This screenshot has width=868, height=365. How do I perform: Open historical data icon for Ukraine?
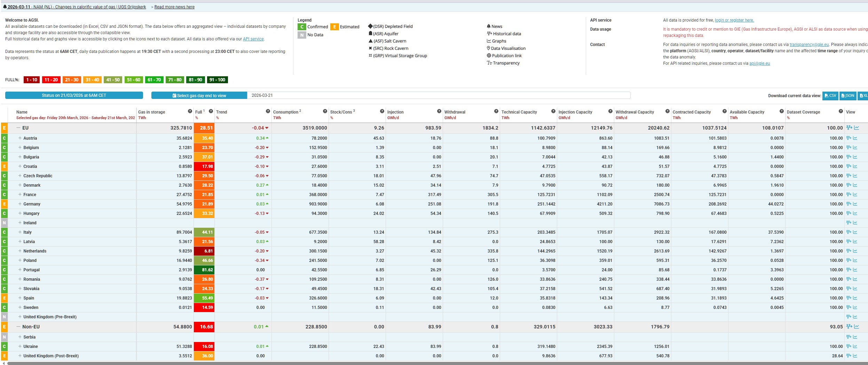(849, 347)
